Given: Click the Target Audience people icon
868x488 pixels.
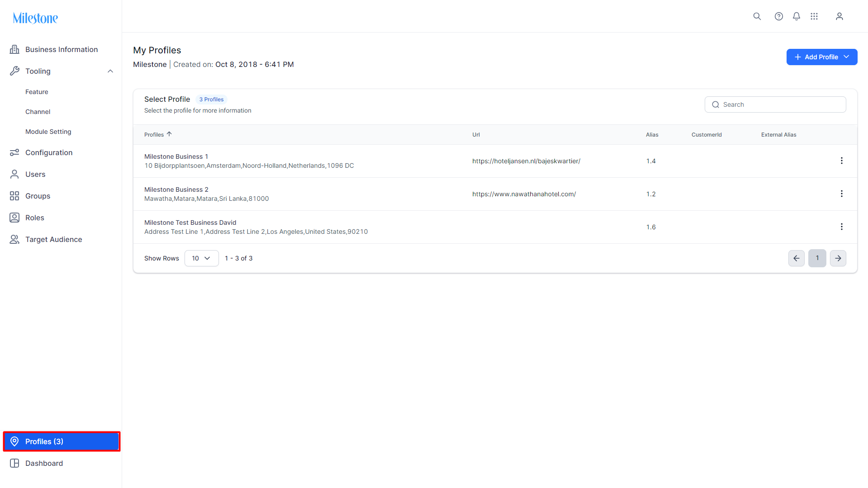Looking at the screenshot, I should click(x=14, y=239).
